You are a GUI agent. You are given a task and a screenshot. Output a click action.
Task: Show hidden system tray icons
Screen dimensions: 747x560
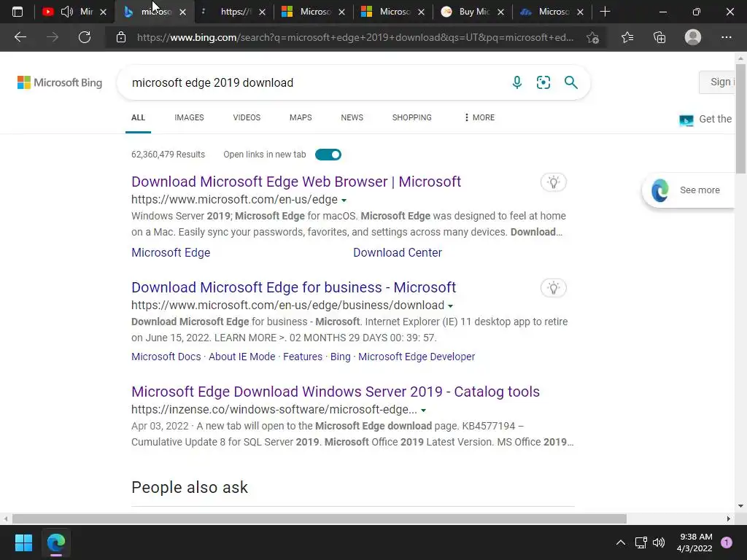[x=620, y=542]
